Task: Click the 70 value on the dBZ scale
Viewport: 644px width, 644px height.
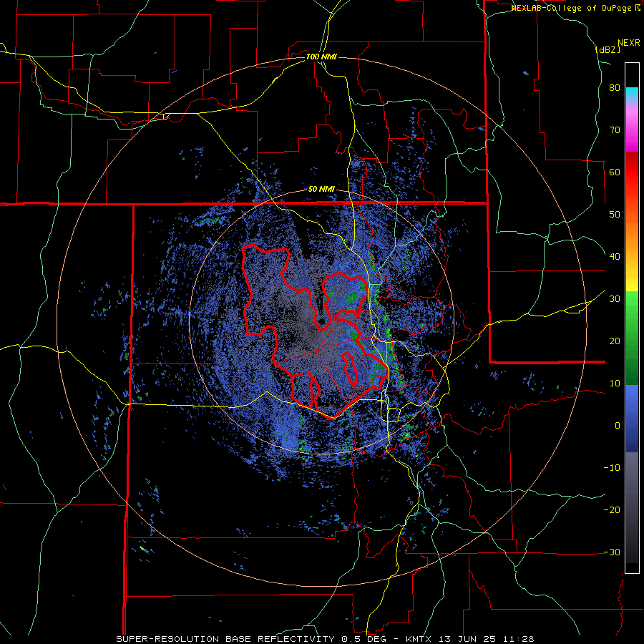Action: [615, 130]
